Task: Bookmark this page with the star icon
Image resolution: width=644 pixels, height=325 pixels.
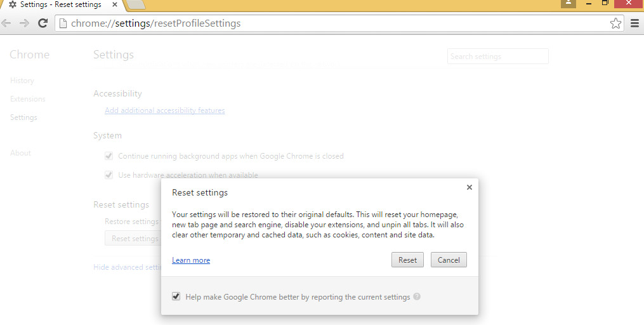Action: [615, 23]
